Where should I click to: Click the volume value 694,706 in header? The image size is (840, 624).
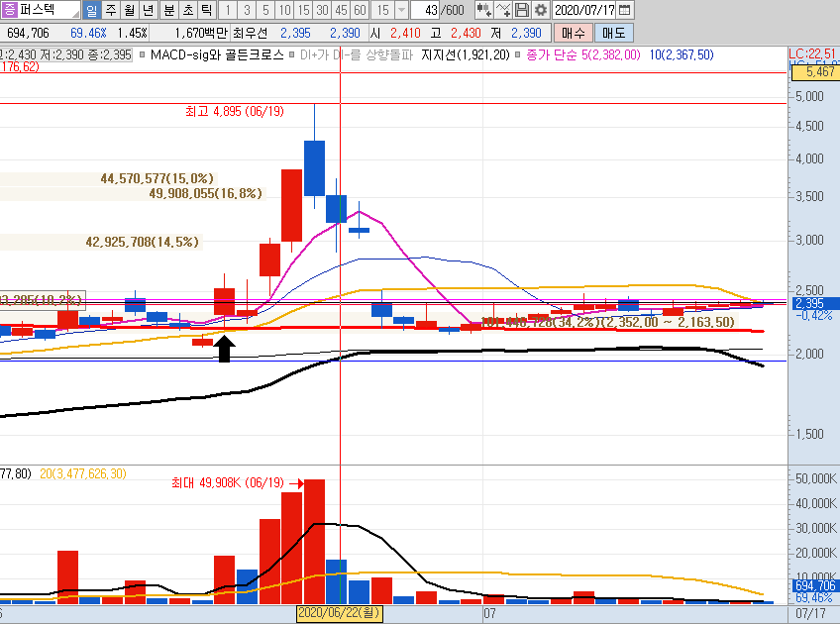[x=28, y=34]
